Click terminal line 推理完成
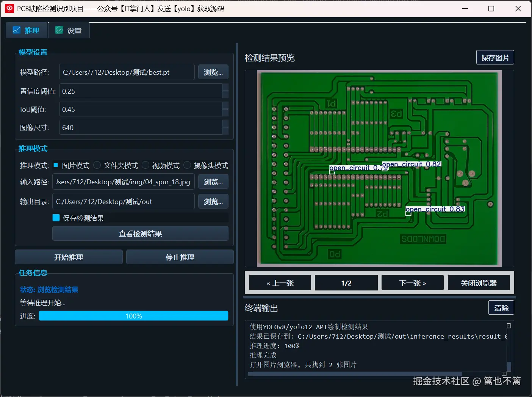Viewport: 532px width, 397px height. point(263,355)
